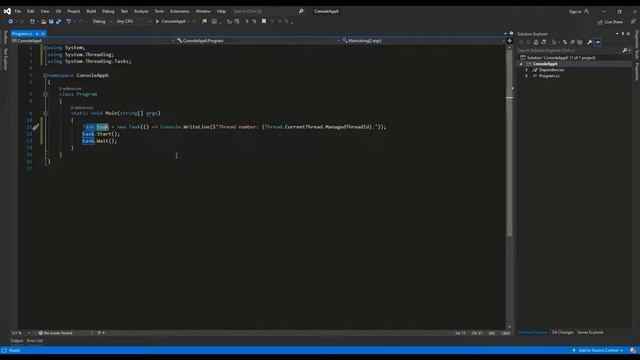This screenshot has height=360, width=640.
Task: Open the File menu
Action: click(x=18, y=11)
